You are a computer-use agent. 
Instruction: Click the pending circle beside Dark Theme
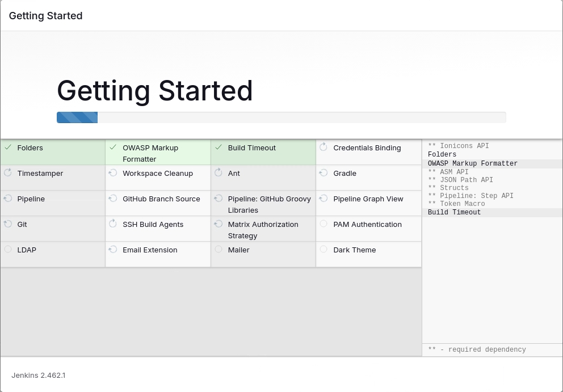pyautogui.click(x=323, y=250)
